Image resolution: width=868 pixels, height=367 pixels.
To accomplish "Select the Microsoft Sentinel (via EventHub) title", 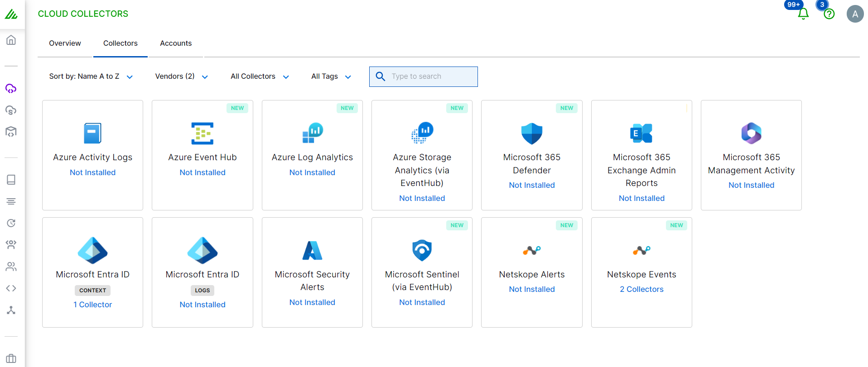I will coord(422,281).
